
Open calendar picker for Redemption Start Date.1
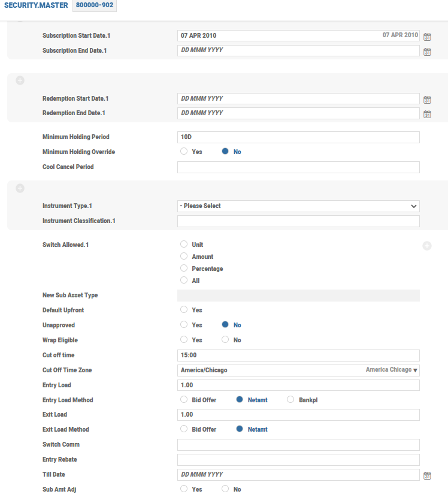(x=427, y=100)
